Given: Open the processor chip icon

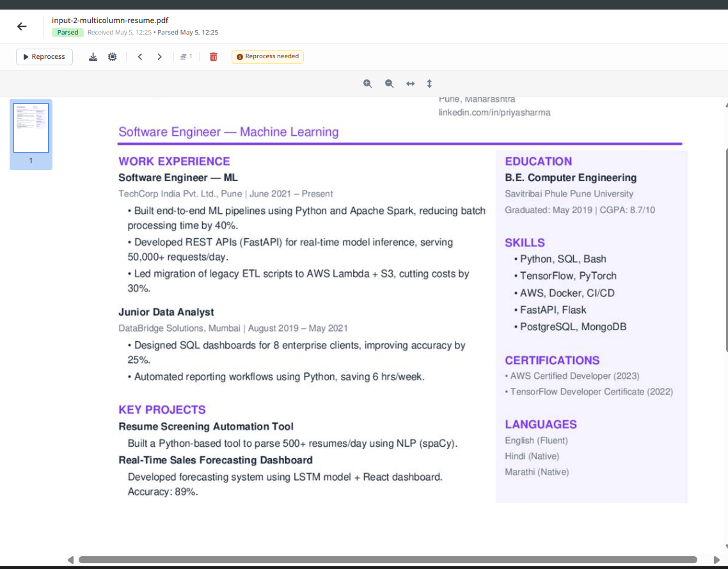Looking at the screenshot, I should [x=113, y=57].
